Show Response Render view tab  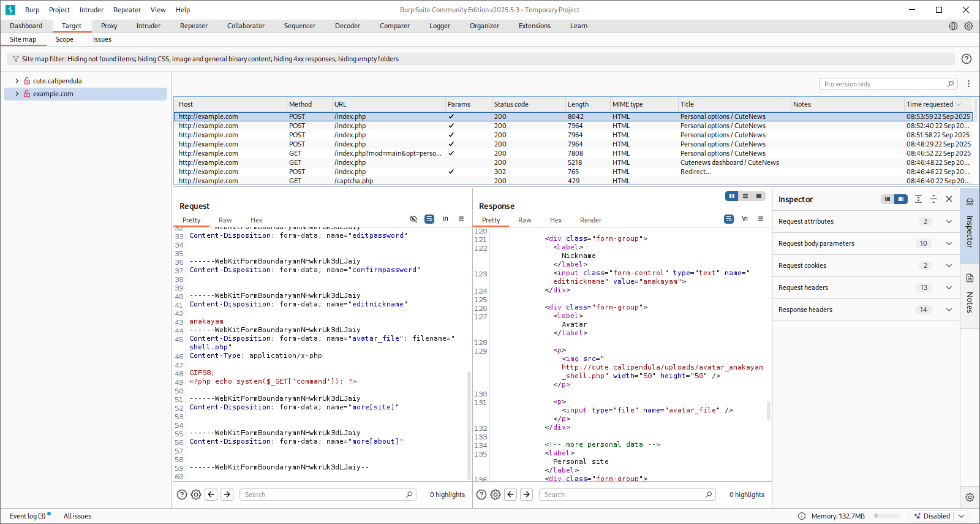[590, 220]
